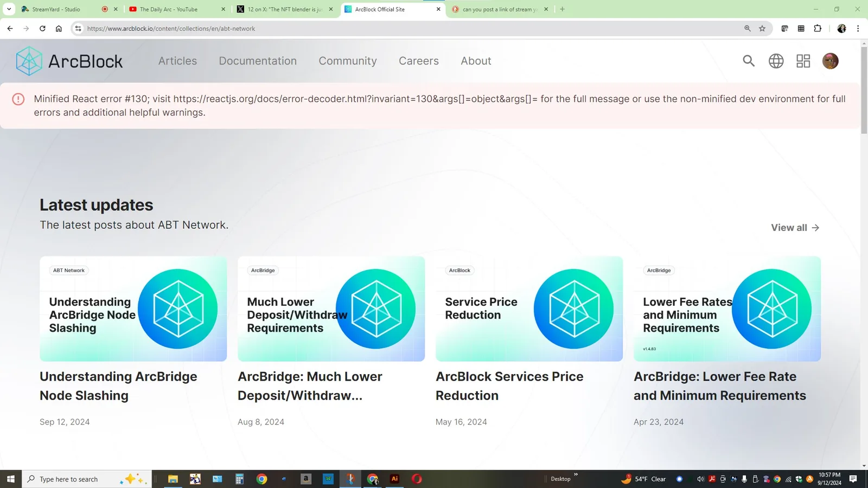
Task: Click the ArcBlock logo in the header
Action: [x=69, y=61]
